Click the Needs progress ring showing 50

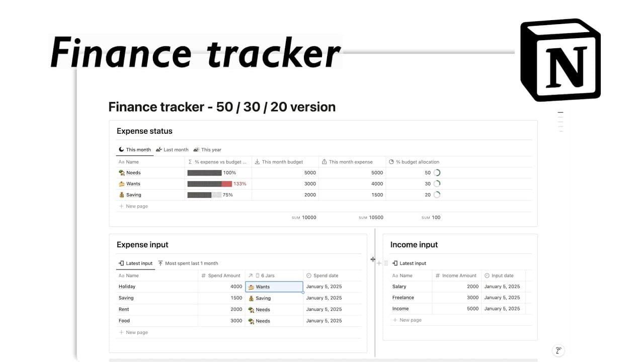click(437, 172)
